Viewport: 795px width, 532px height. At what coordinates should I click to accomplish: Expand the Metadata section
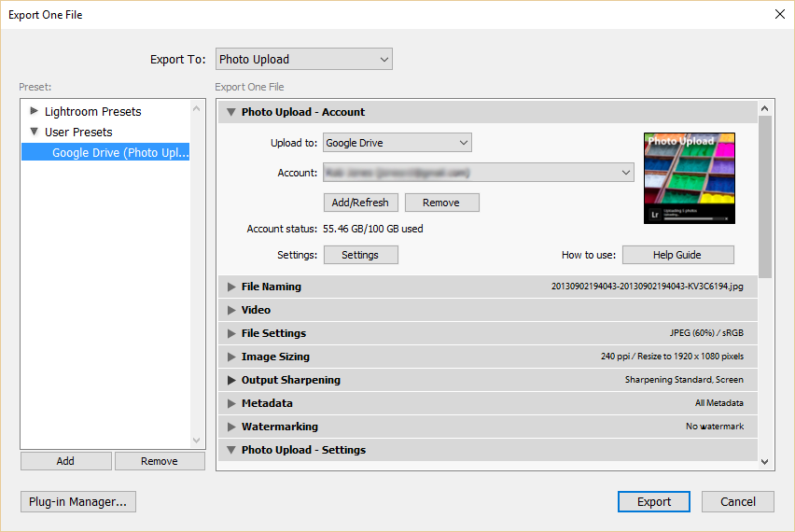tap(231, 403)
